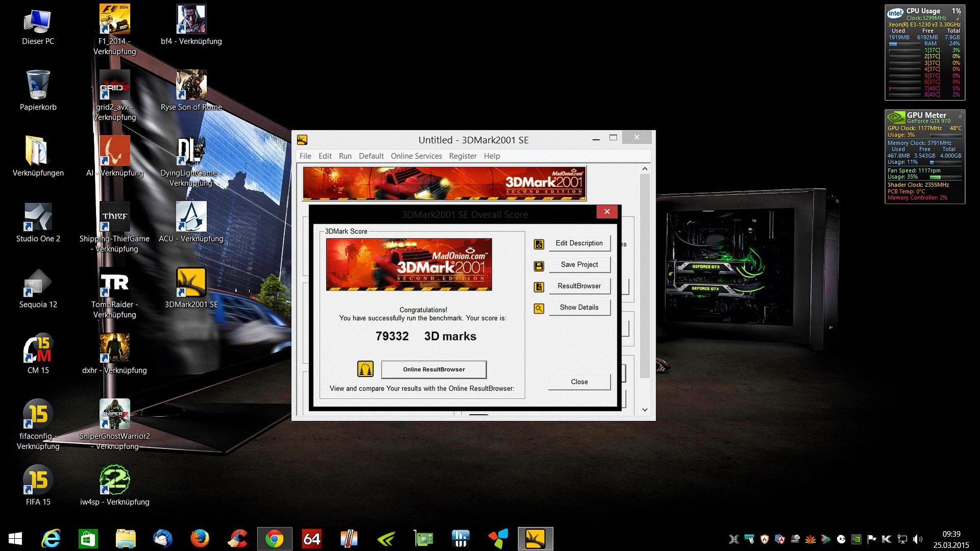Open the ResultBrowser icon beside its button

coord(539,287)
